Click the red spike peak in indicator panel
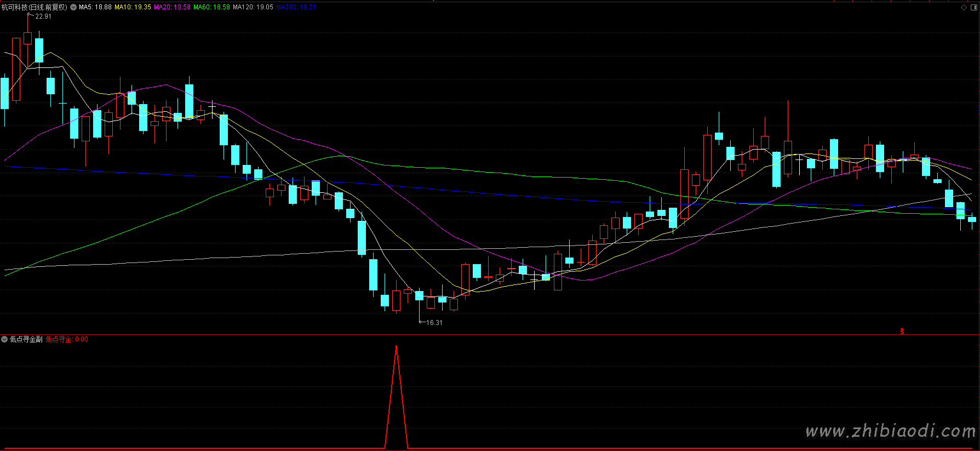 point(397,346)
